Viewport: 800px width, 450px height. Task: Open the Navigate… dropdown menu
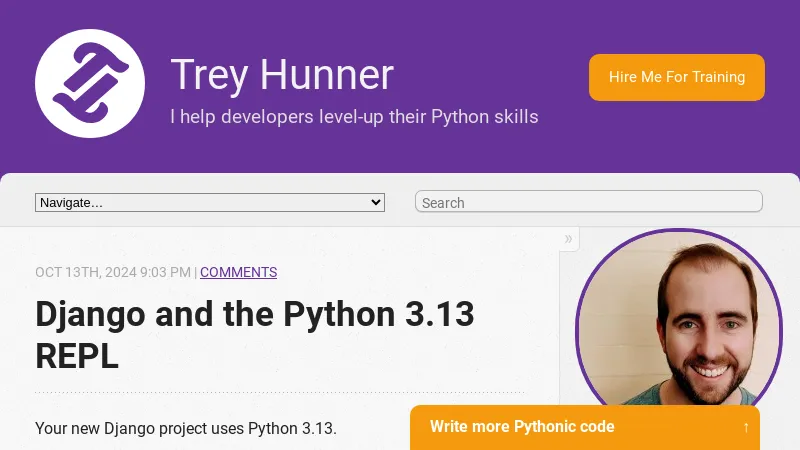(x=209, y=202)
